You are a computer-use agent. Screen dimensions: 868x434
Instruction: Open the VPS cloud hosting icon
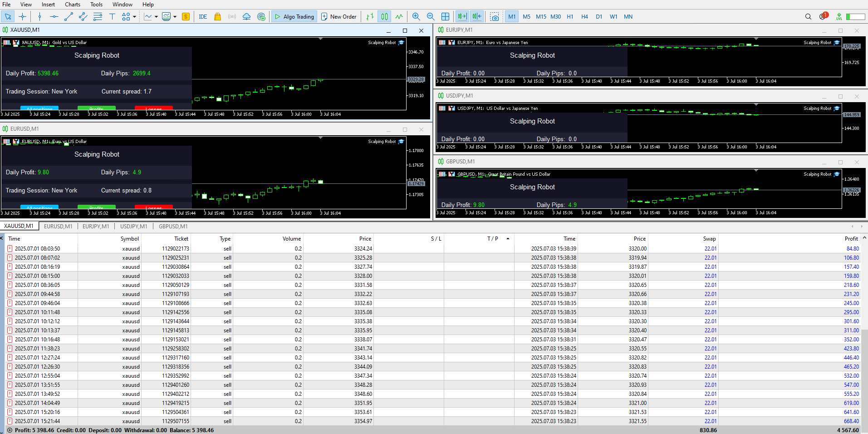pyautogui.click(x=246, y=17)
